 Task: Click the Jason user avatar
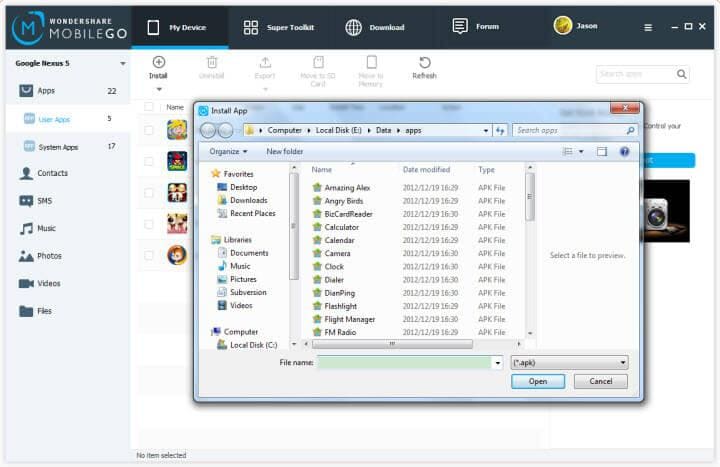click(x=562, y=26)
